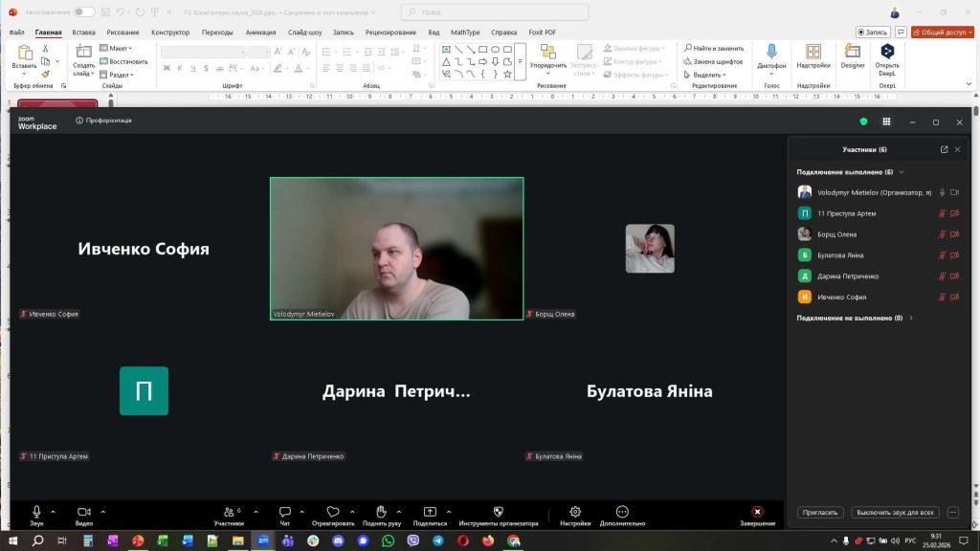Viewport: 980px width, 551px height.
Task: Open the Zoom Chat panel
Action: pos(284,513)
